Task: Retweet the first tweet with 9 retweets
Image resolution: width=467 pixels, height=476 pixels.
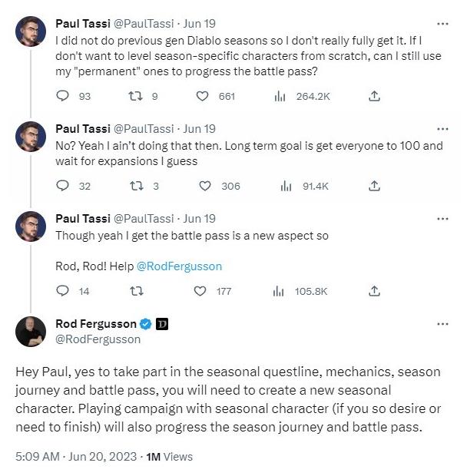Action: click(x=131, y=96)
